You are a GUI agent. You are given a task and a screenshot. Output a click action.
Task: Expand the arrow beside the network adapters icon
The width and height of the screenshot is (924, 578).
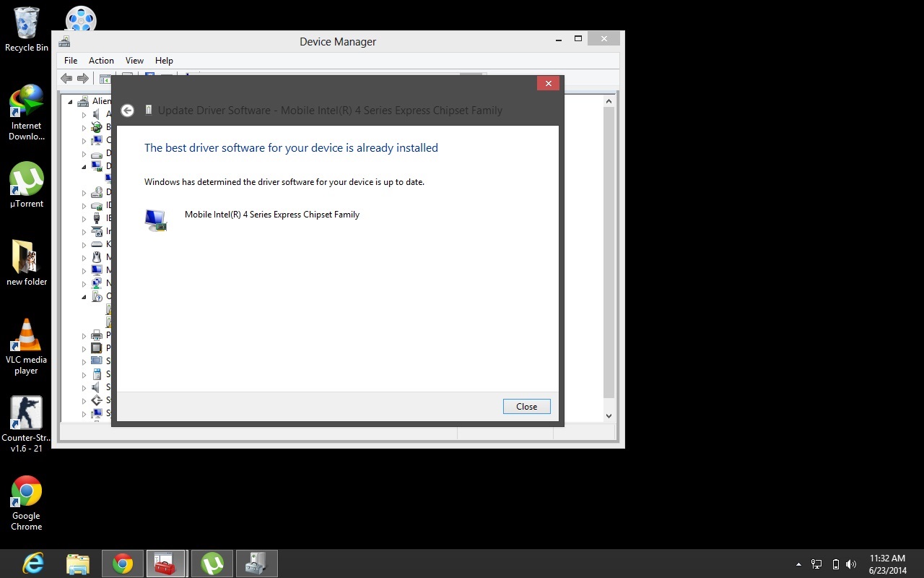pyautogui.click(x=84, y=283)
